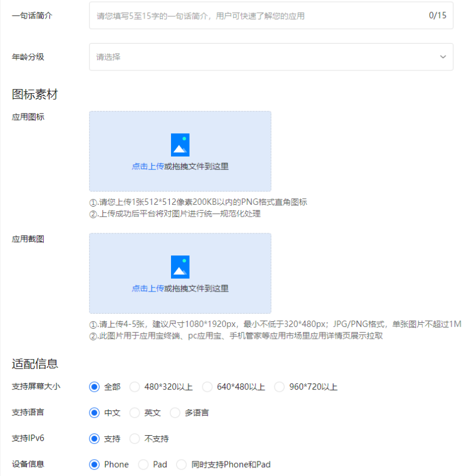Select 同时支持Phone和Pad option

pyautogui.click(x=181, y=464)
